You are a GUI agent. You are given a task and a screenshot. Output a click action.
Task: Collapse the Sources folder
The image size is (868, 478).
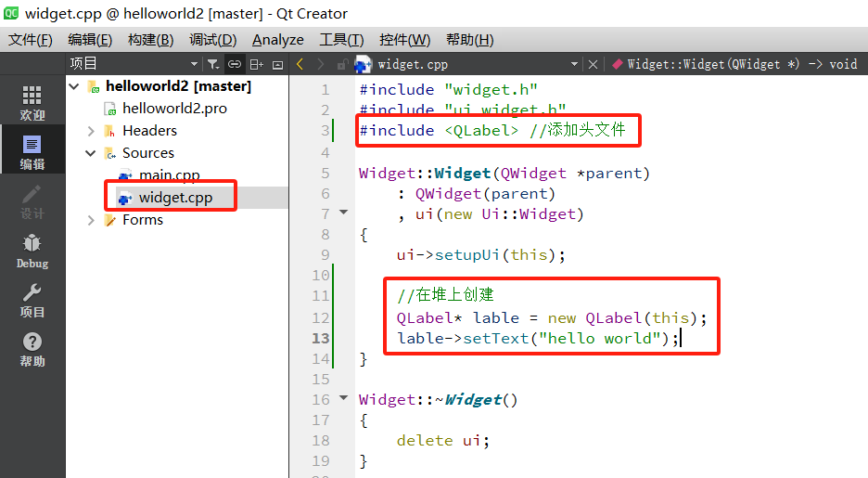click(91, 153)
